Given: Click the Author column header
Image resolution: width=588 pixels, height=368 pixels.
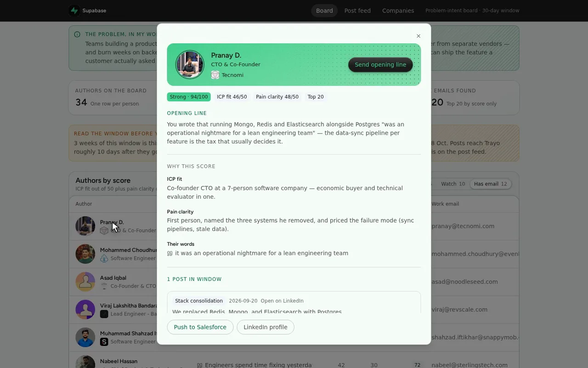Looking at the screenshot, I should point(84,204).
